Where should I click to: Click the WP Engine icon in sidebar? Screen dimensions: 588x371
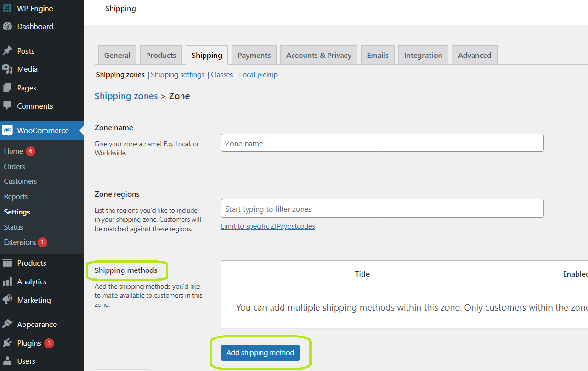click(x=7, y=8)
